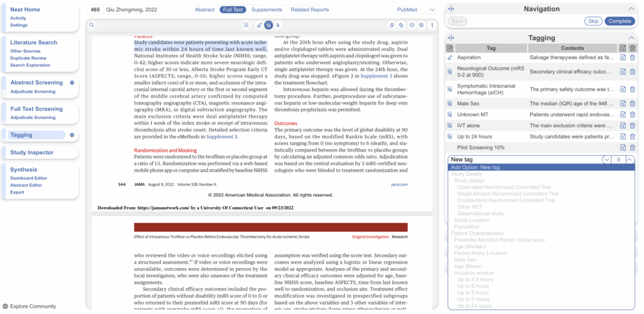Viewport: 644px width, 314px height.
Task: Collapse the Navigation panel
Action: click(x=631, y=9)
